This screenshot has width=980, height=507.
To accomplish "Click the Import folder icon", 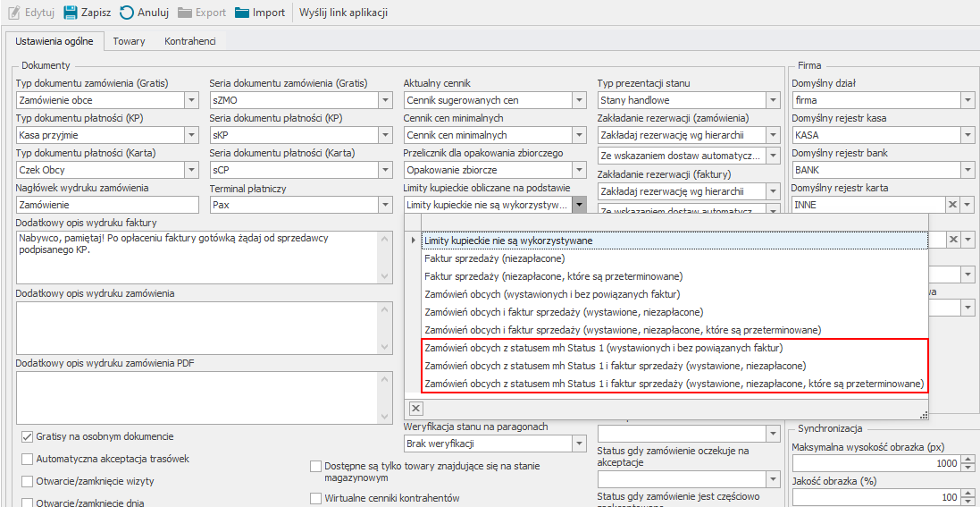I will point(243,13).
